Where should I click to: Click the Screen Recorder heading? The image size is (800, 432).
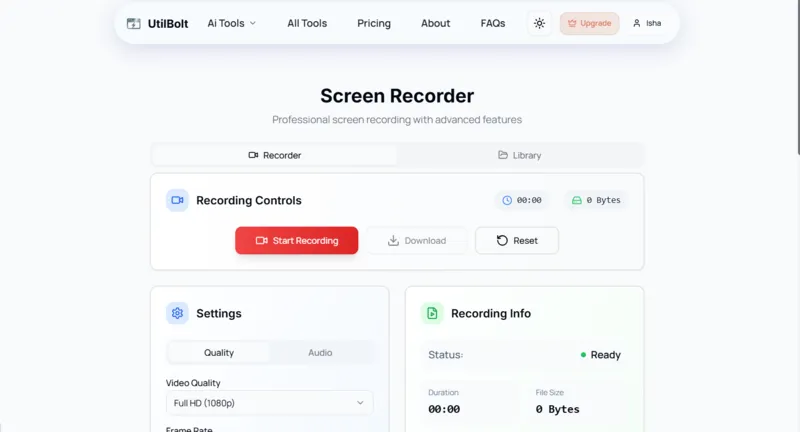[x=397, y=96]
